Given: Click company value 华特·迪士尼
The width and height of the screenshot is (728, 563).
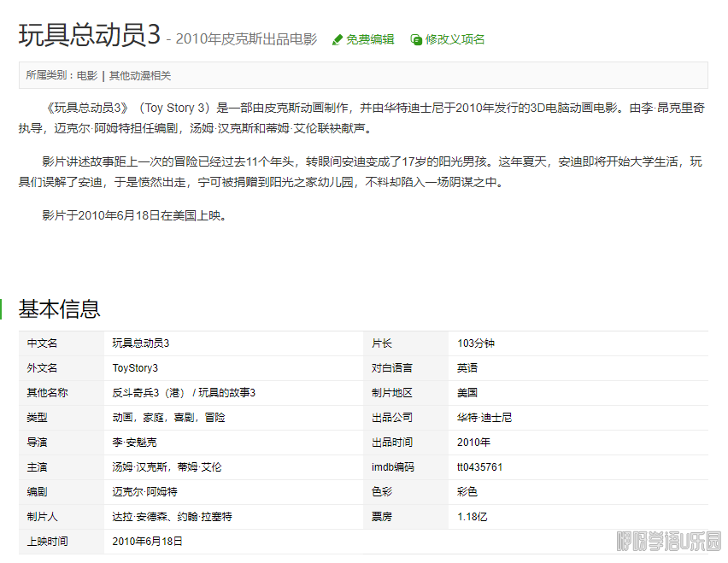Looking at the screenshot, I should pyautogui.click(x=484, y=418).
